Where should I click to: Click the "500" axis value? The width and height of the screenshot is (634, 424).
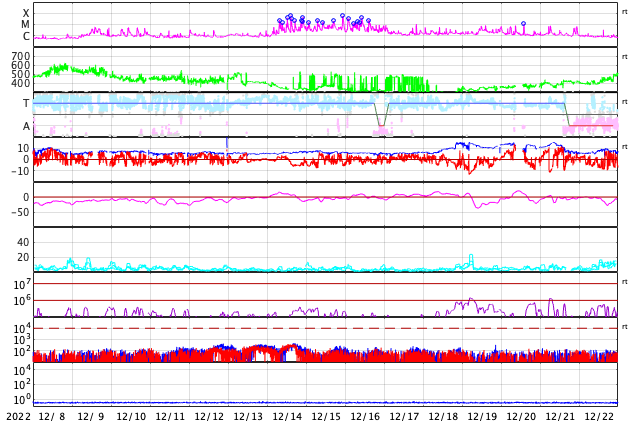[21, 74]
